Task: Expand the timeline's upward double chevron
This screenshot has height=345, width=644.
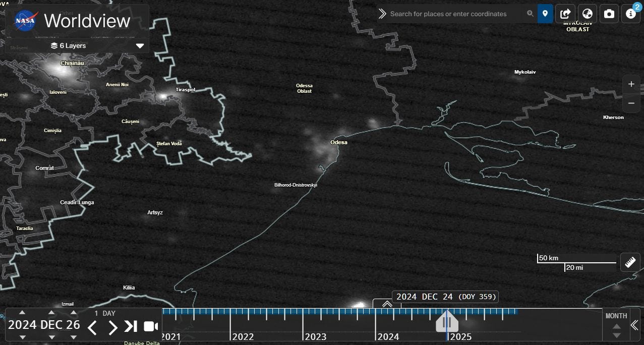Action: pos(387,304)
